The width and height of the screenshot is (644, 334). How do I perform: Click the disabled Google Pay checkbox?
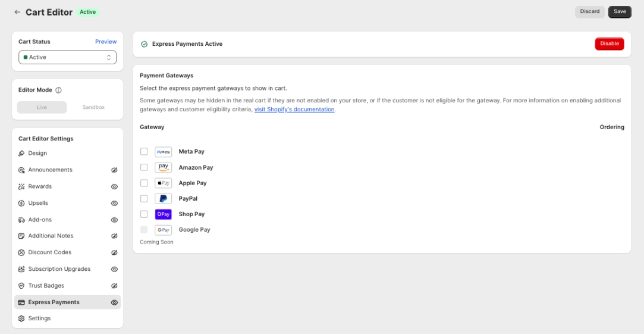pos(144,230)
